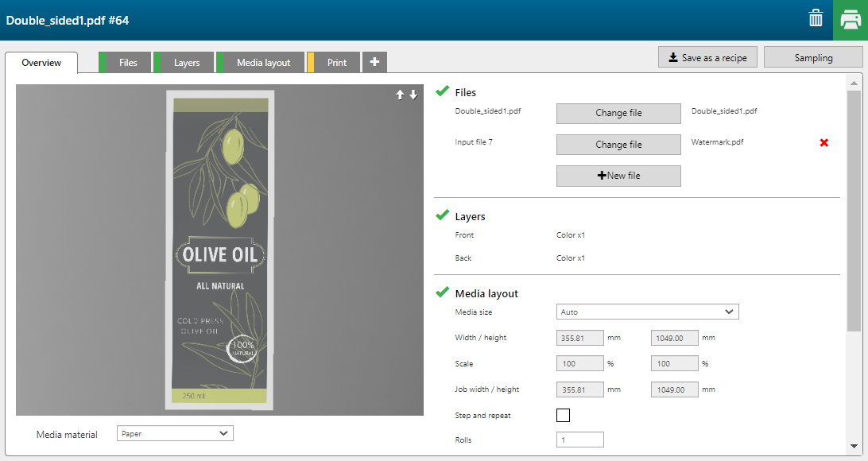Expand the Media material dropdown
This screenshot has height=461, width=868.
tap(175, 434)
